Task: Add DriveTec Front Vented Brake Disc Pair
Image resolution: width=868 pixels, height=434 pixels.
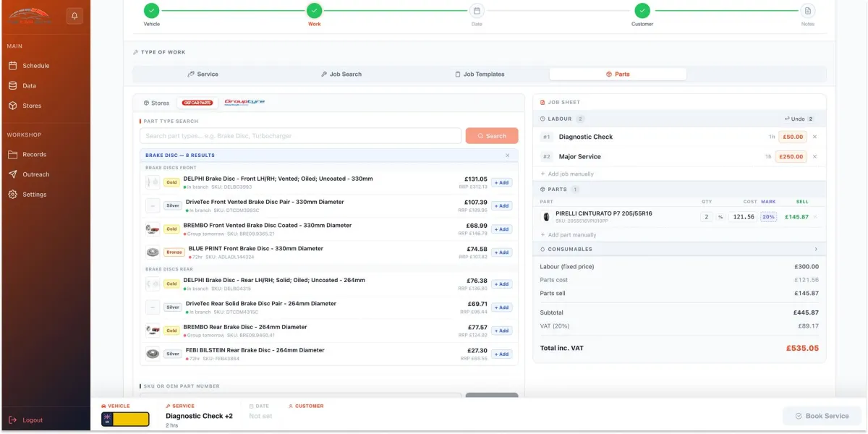Action: (501, 206)
